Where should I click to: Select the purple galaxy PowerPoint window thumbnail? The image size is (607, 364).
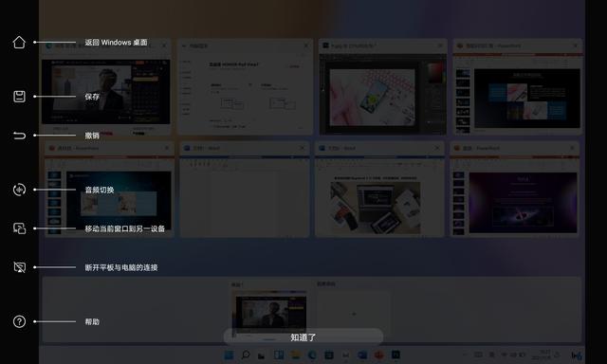515,189
